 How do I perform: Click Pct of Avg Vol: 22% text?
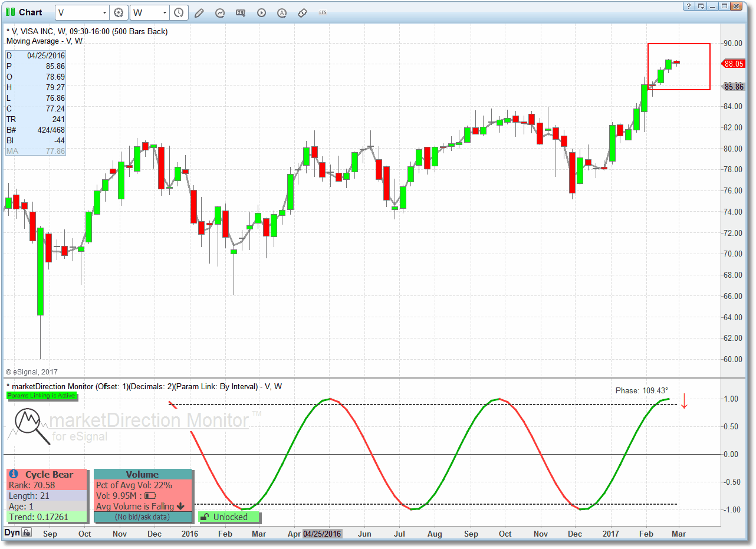click(x=134, y=485)
